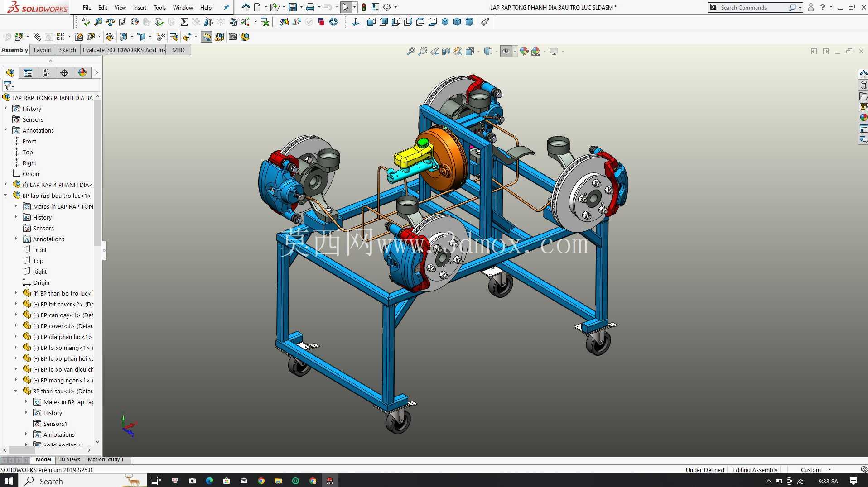Open SOLIDWORKS Resources home in task pane

click(x=863, y=74)
